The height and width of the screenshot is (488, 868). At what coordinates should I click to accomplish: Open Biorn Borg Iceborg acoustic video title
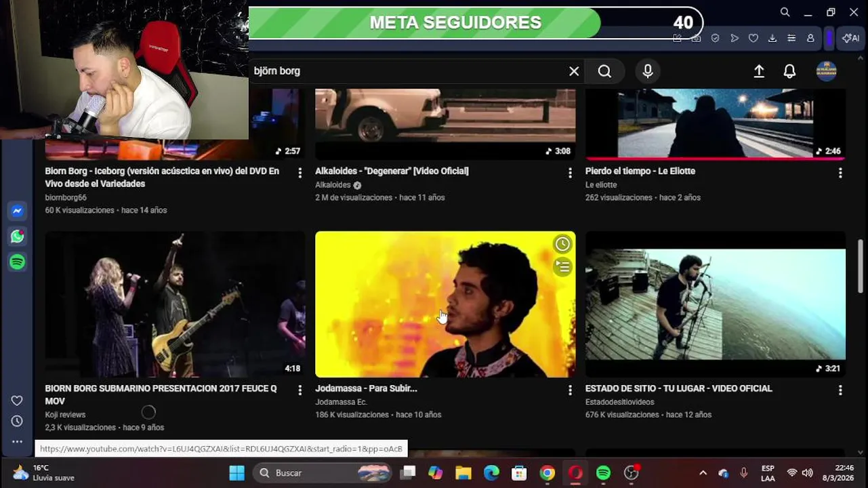pos(162,178)
